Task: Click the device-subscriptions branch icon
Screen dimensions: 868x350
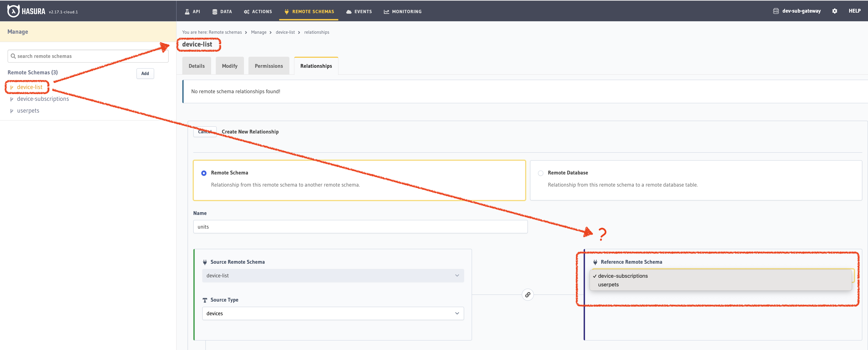Action: (11, 99)
